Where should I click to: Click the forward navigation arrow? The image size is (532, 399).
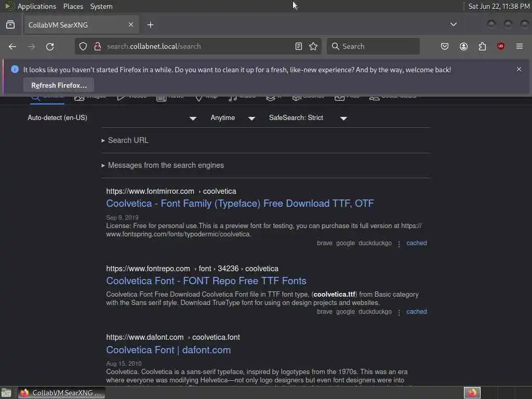tap(31, 46)
